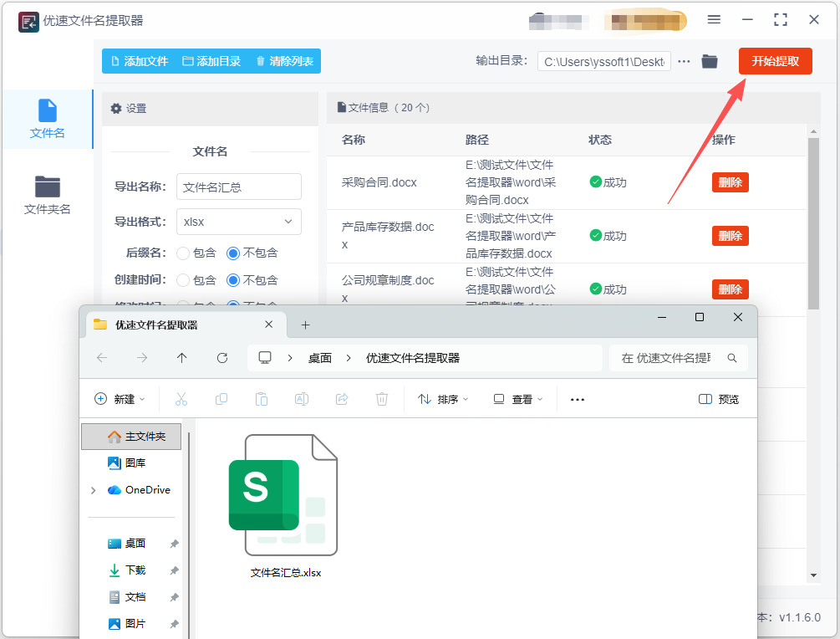The height and width of the screenshot is (639, 840).
Task: Click the 开始提取 button
Action: click(x=775, y=61)
